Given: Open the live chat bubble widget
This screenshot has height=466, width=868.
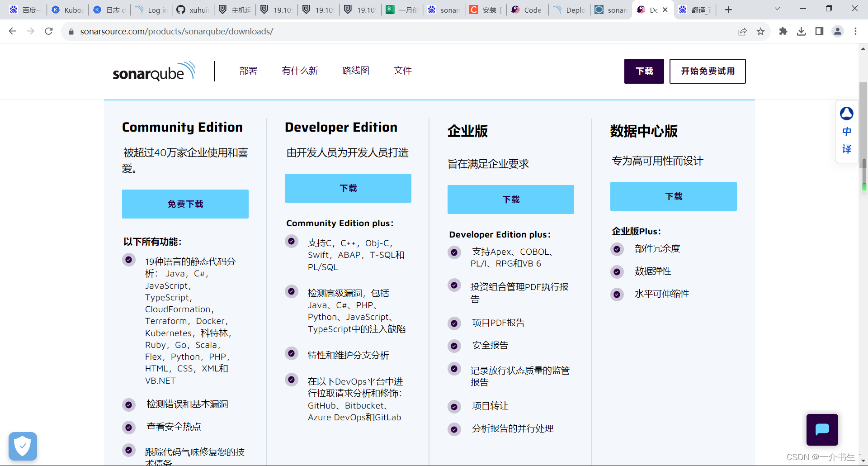Looking at the screenshot, I should tap(822, 429).
